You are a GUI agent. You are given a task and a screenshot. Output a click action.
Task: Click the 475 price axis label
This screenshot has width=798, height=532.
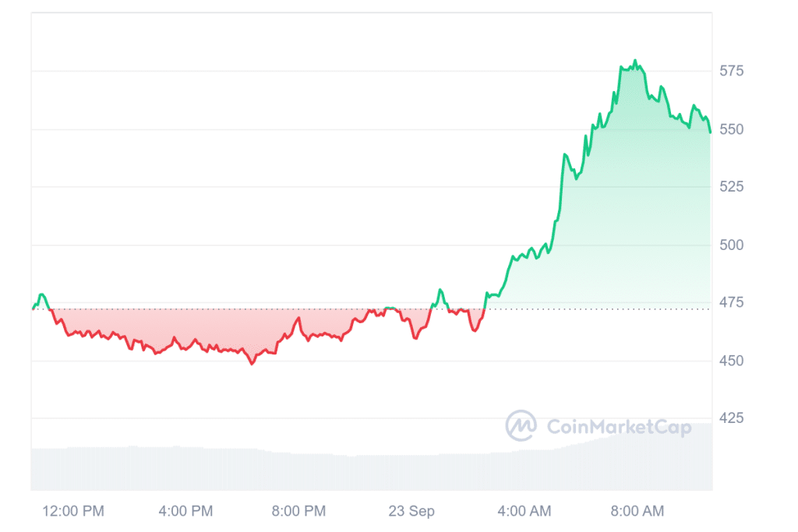tap(731, 302)
